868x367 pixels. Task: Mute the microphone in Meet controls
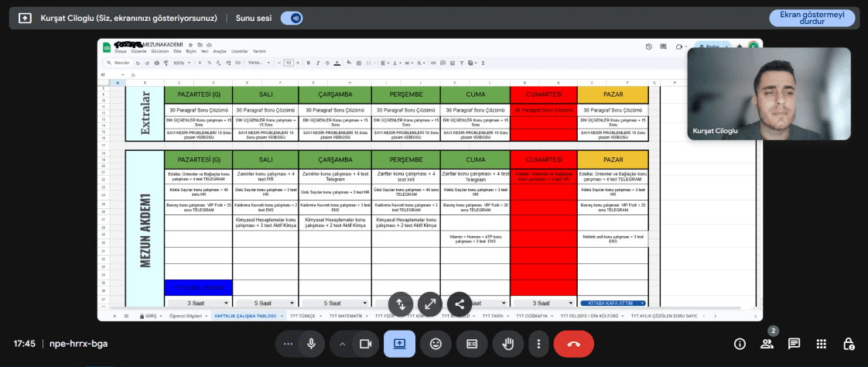tap(312, 344)
